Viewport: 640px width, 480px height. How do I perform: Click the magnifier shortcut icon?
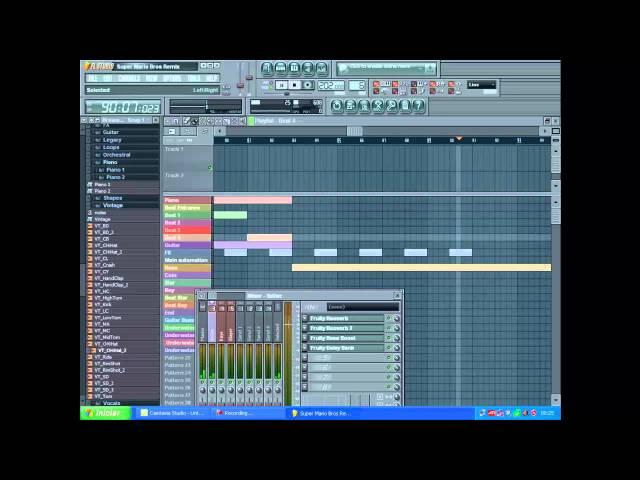coord(391,106)
